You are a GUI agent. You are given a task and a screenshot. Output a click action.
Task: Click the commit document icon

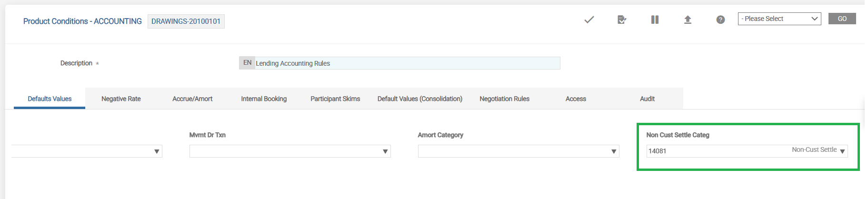[x=621, y=20]
